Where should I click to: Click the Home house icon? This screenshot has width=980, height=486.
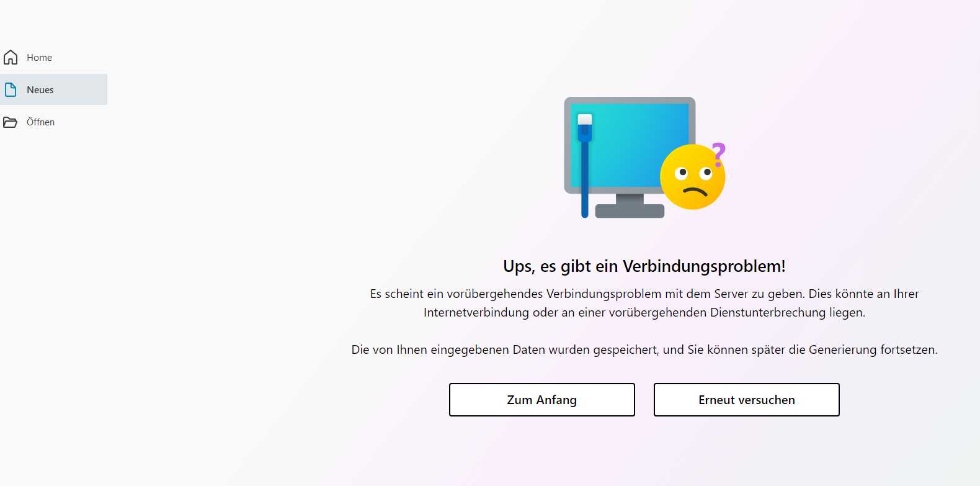[x=11, y=57]
